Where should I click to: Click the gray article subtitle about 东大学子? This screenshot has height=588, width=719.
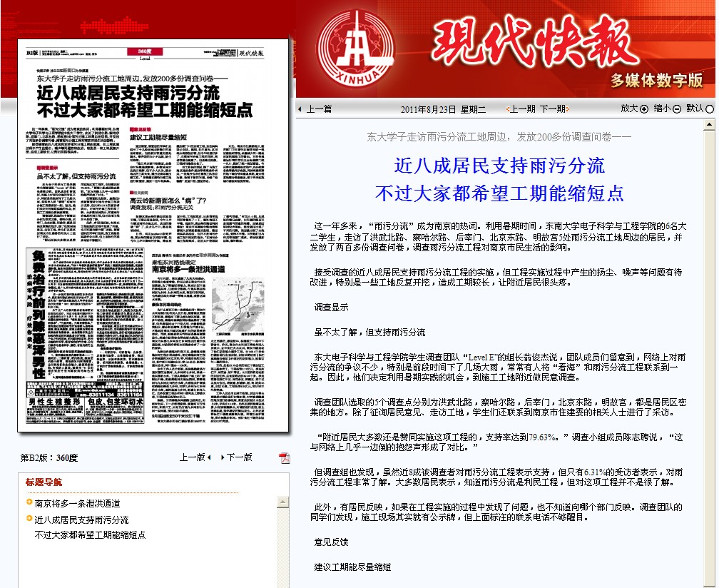coord(499,136)
